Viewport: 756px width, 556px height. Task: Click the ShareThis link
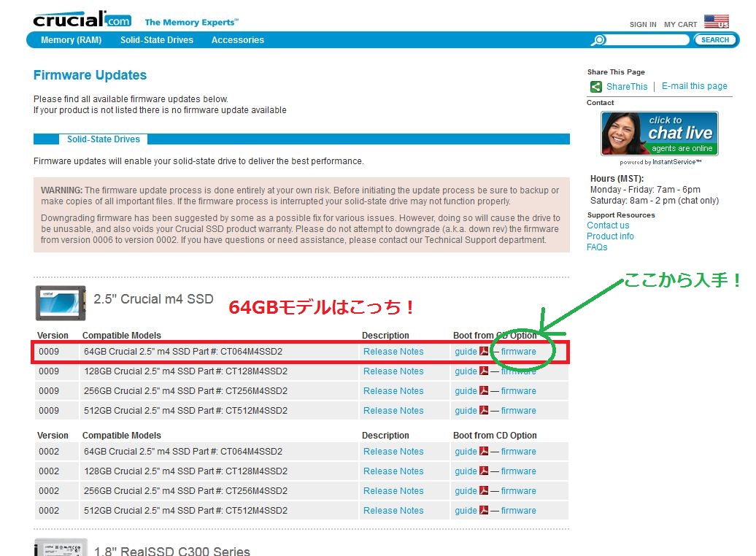[627, 87]
